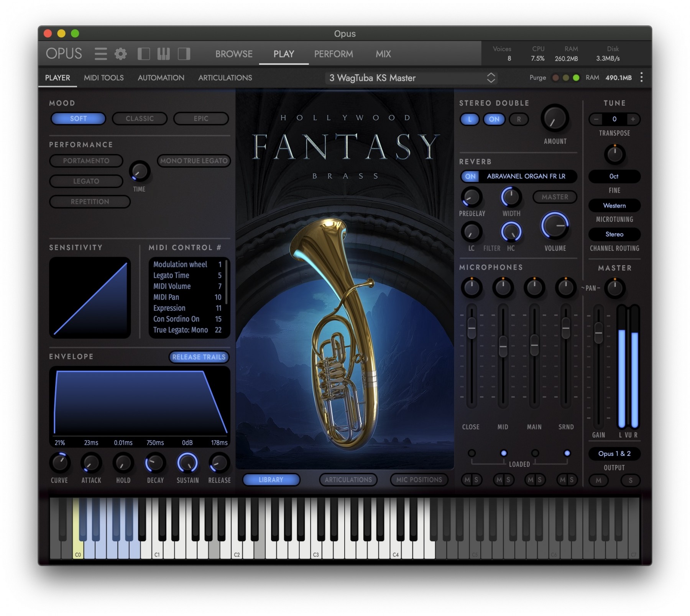Select Stereo Double L channel
Viewport: 690px width, 616px height.
tap(470, 119)
